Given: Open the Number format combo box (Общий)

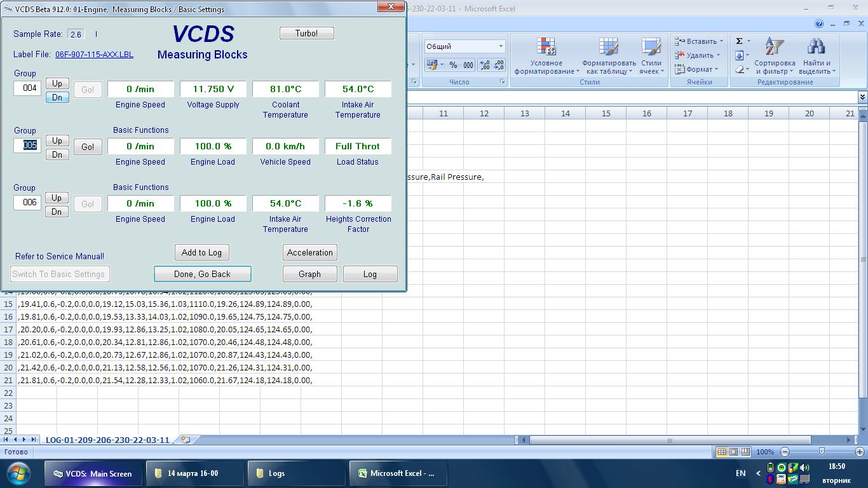Looking at the screenshot, I should coord(465,46).
